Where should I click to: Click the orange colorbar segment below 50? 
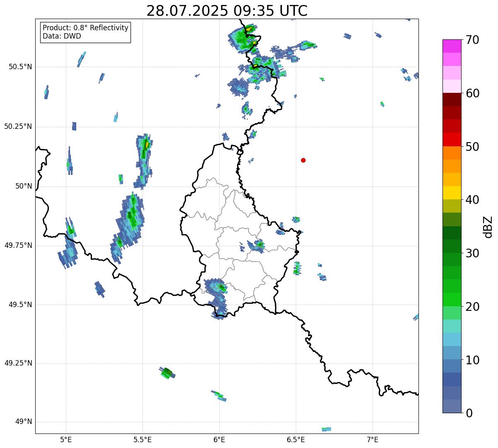click(452, 153)
